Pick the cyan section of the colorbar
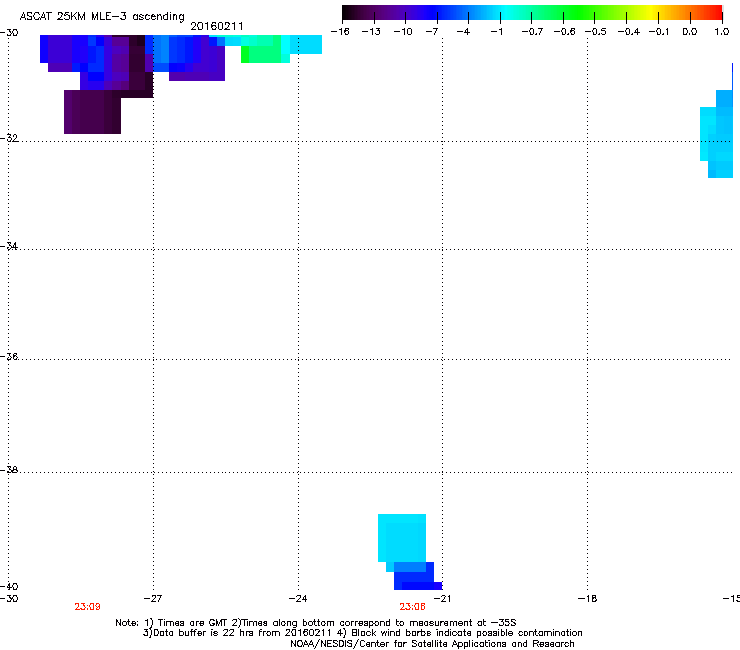The width and height of the screenshot is (740, 650). 507,13
